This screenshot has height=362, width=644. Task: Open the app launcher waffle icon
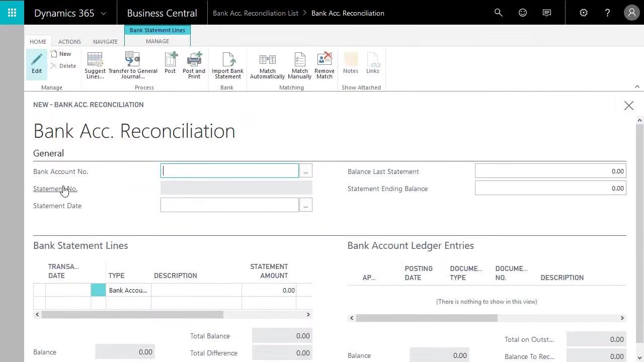(12, 13)
